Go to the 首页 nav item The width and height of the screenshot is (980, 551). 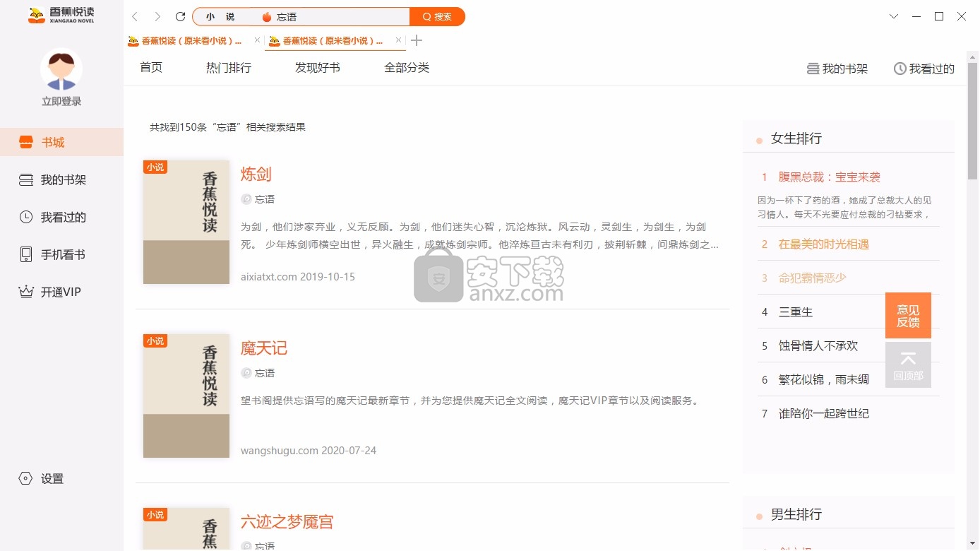point(151,67)
